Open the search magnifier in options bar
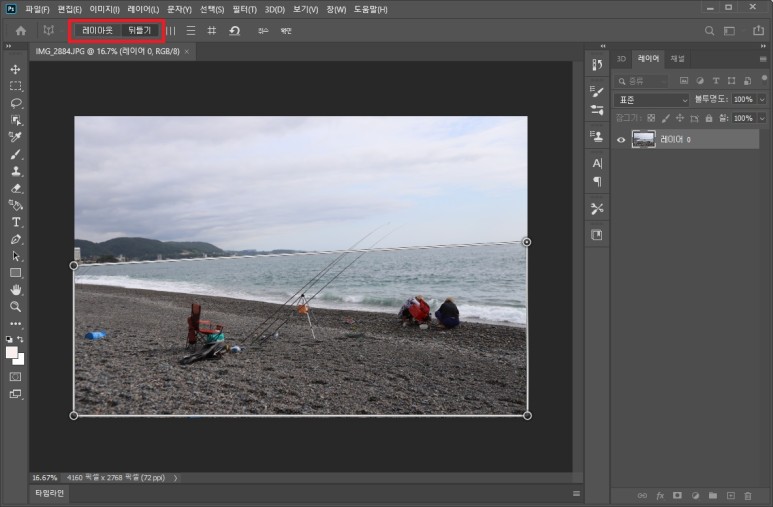Screen dimensions: 773x507 coord(709,31)
